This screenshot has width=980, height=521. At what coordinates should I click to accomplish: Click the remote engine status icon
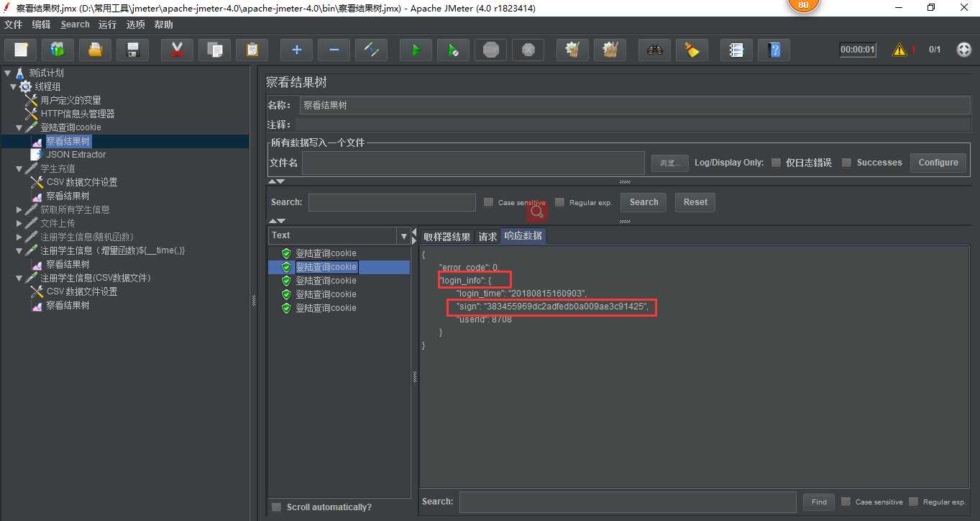pos(964,50)
